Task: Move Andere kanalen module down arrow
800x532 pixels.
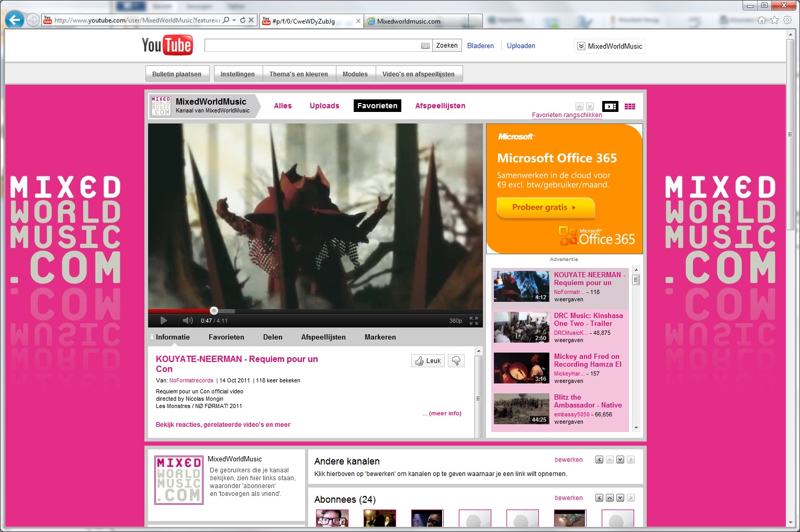Action: (x=620, y=460)
